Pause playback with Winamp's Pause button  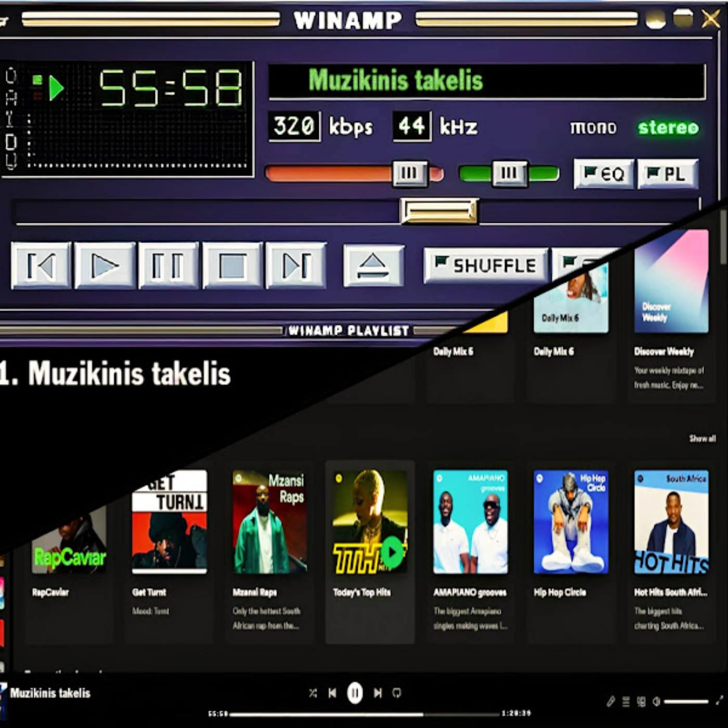[168, 266]
